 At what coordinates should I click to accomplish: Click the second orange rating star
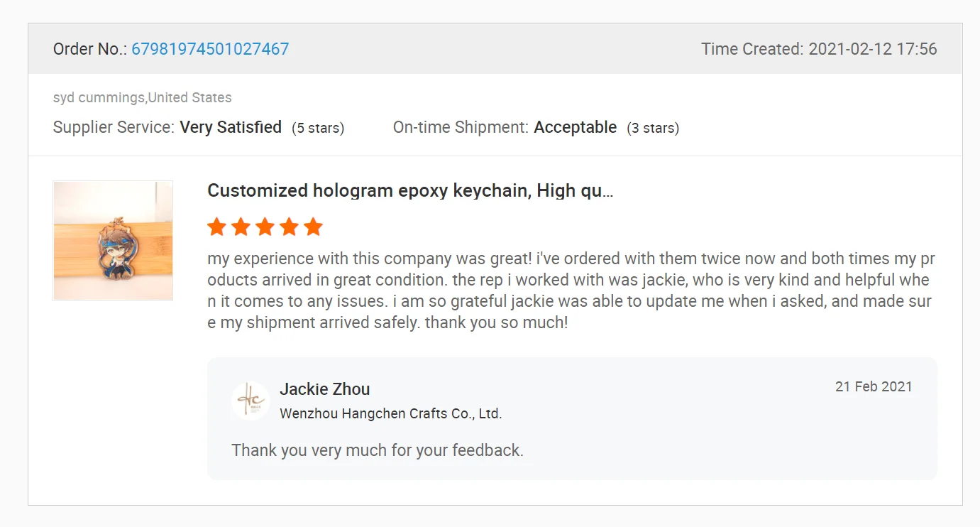tap(241, 227)
